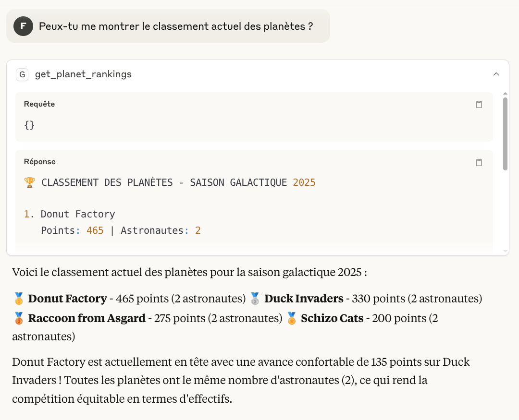Expand the Réponse section
Screen dimensions: 519x420
pos(39,162)
